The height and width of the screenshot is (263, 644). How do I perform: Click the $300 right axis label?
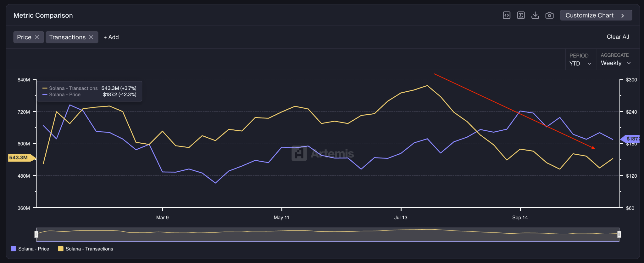click(631, 80)
